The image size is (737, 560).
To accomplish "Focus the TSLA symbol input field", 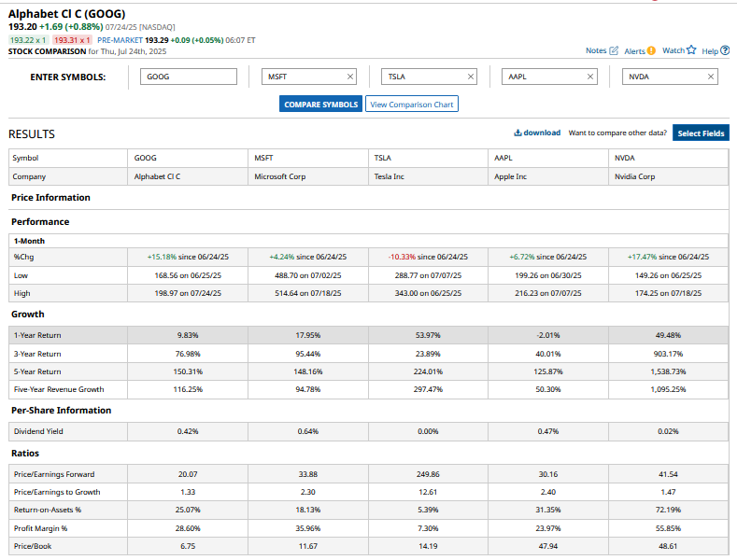I will coord(429,77).
